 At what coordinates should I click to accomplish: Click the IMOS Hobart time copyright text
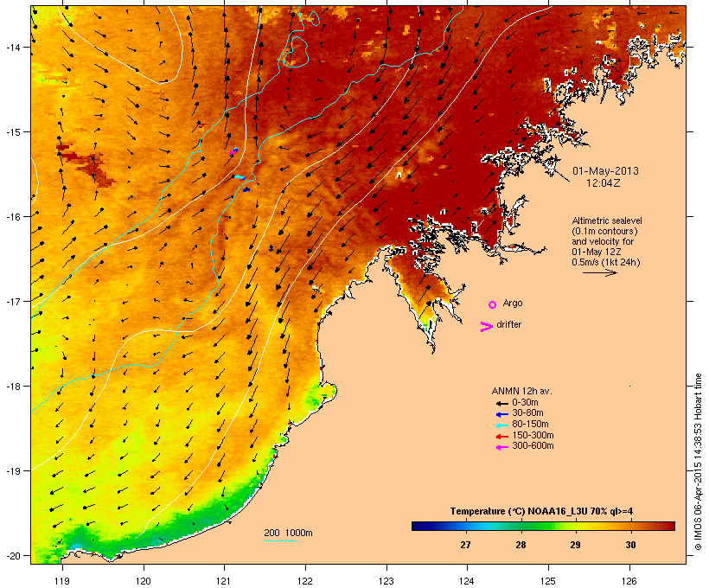tap(698, 462)
